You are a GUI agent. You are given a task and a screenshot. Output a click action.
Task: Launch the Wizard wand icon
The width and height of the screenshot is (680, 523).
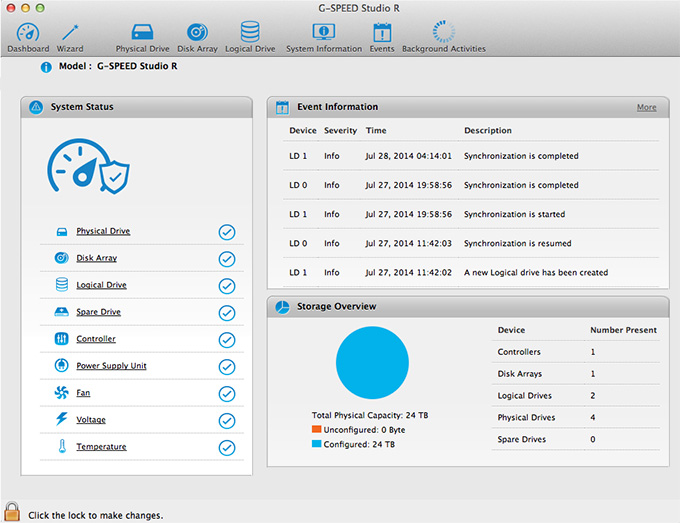tap(70, 38)
